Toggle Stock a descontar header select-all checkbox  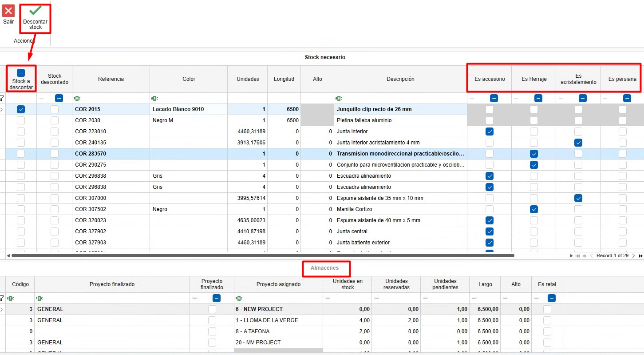tap(21, 73)
